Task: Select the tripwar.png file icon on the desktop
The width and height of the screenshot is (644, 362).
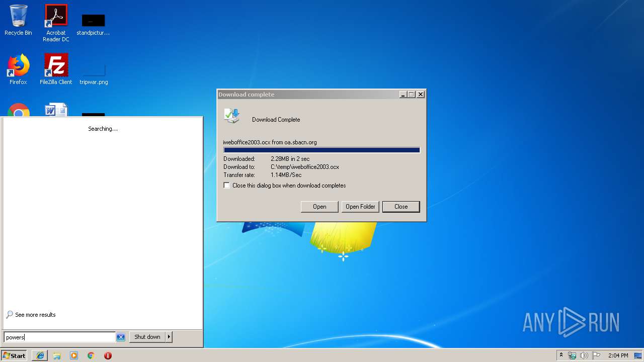Action: pos(94,73)
